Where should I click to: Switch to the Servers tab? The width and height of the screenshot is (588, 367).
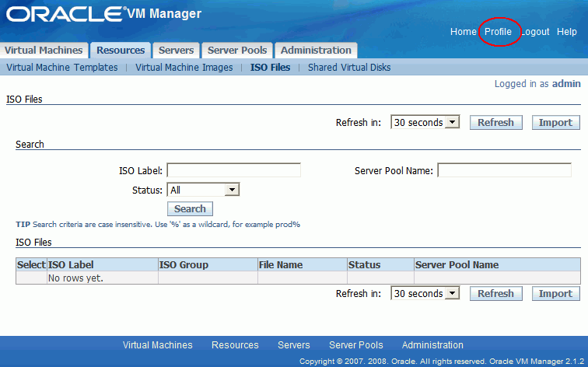click(x=177, y=51)
